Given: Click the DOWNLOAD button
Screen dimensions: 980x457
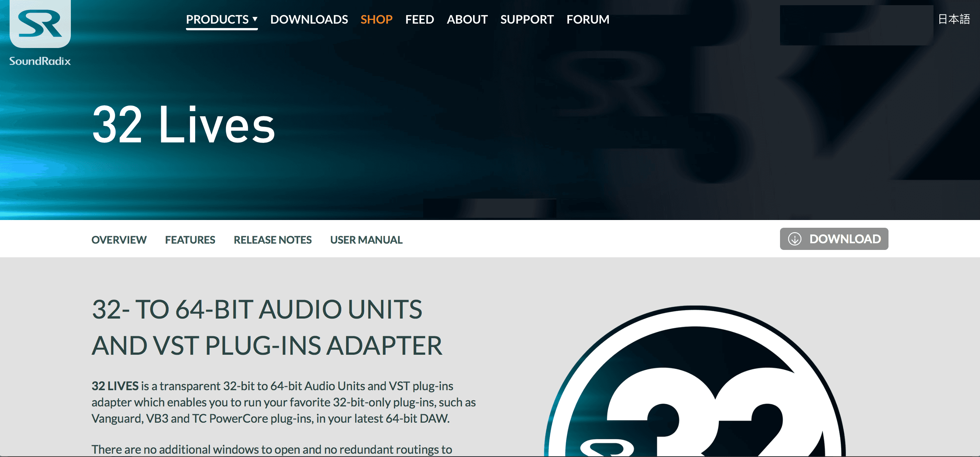Looking at the screenshot, I should click(x=834, y=239).
